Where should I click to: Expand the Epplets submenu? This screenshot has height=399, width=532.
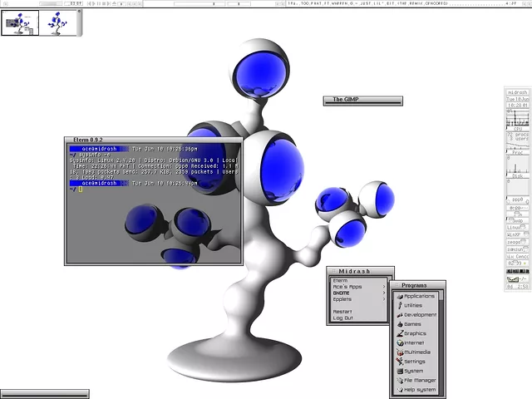(358, 299)
